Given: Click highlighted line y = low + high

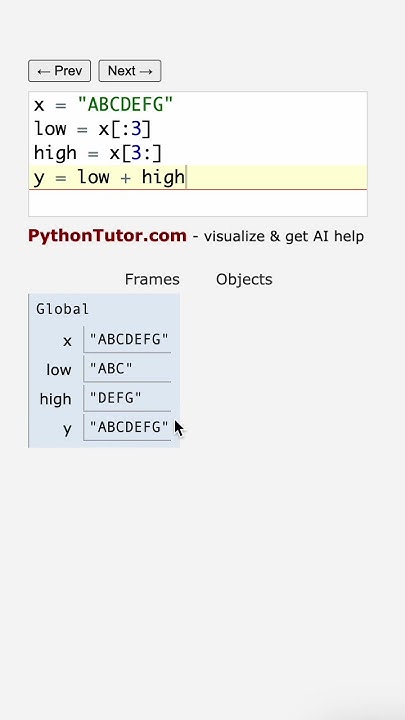Looking at the screenshot, I should tap(198, 177).
